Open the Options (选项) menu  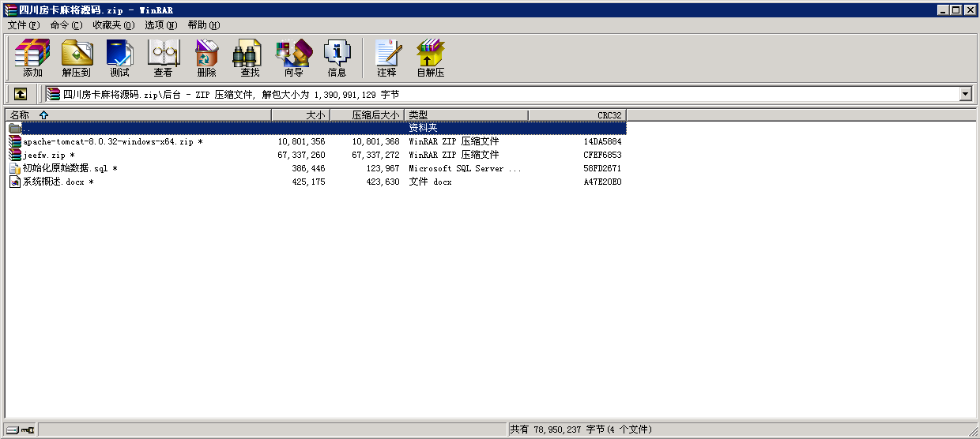click(x=160, y=25)
